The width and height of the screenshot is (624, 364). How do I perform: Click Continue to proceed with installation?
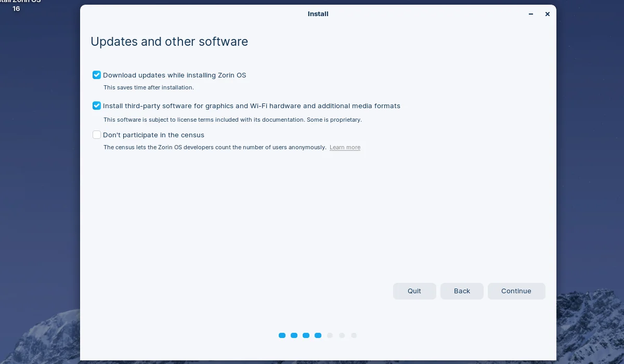[516, 291]
